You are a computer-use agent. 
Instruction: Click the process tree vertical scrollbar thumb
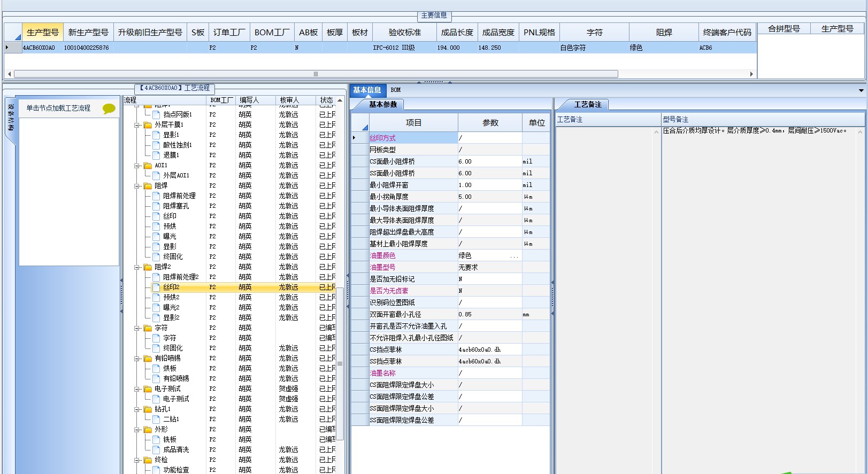(340, 363)
